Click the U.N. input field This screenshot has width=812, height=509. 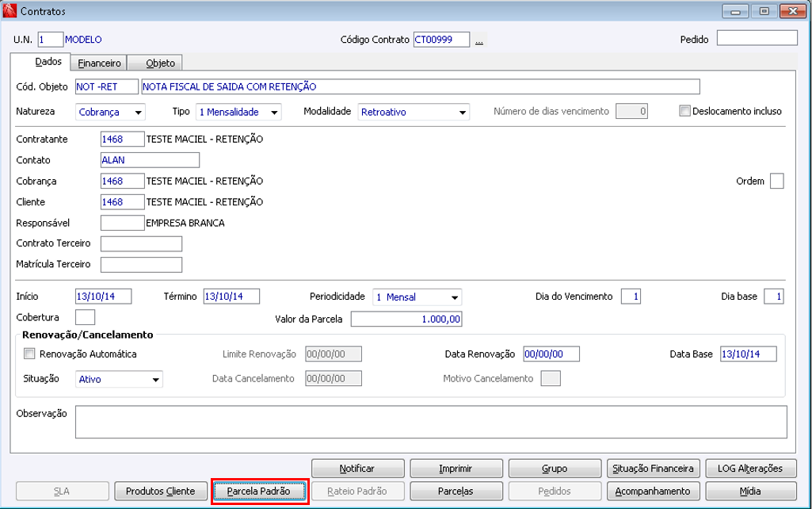click(x=50, y=40)
